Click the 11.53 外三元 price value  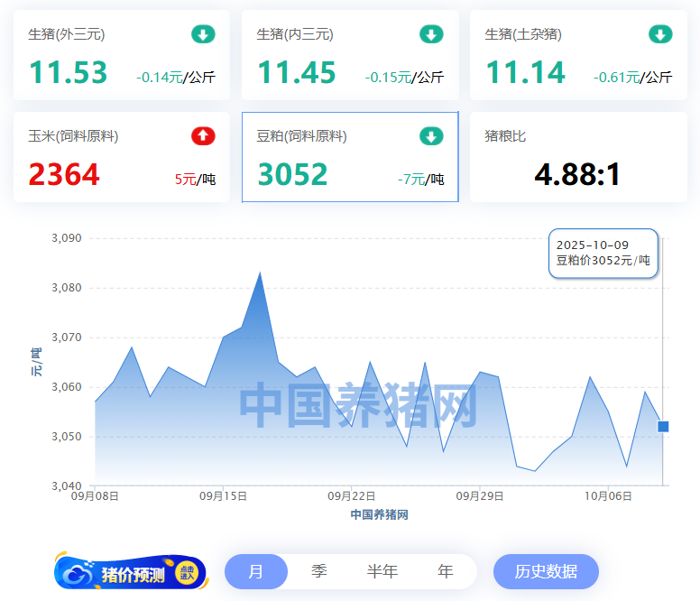68,72
